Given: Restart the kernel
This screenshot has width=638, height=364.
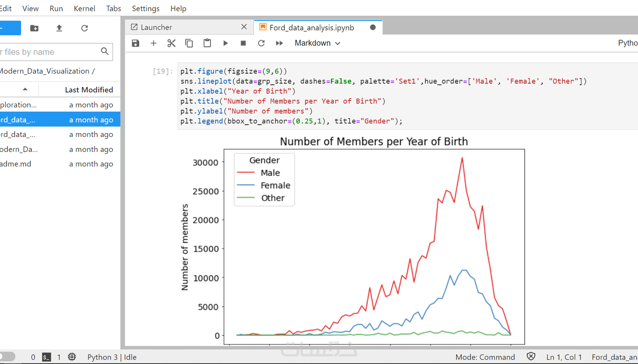Looking at the screenshot, I should tap(261, 43).
